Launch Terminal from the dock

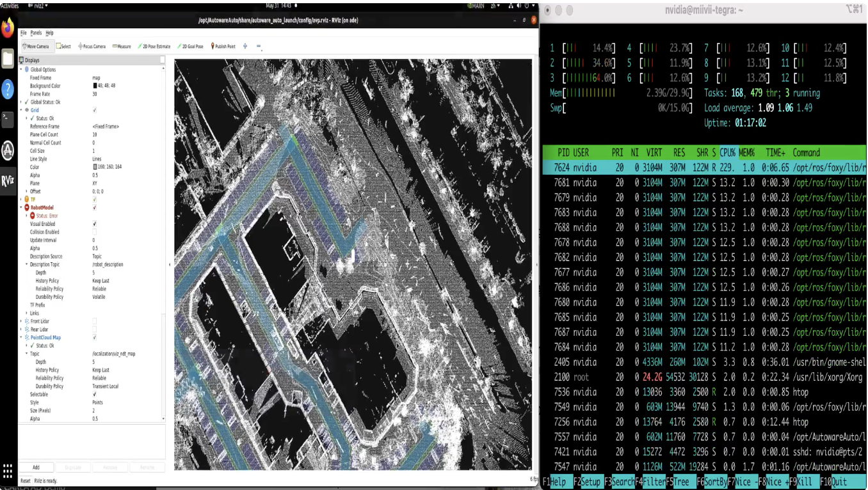tap(8, 119)
